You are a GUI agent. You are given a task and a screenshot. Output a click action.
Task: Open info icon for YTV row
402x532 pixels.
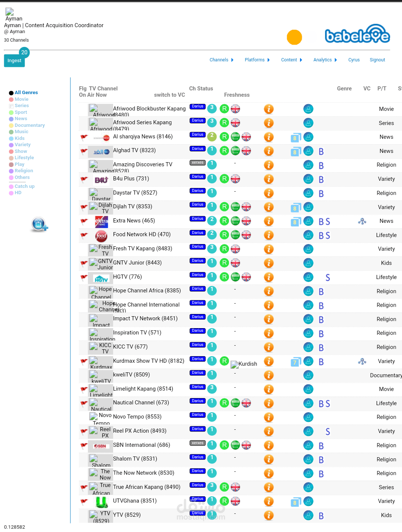point(269,515)
